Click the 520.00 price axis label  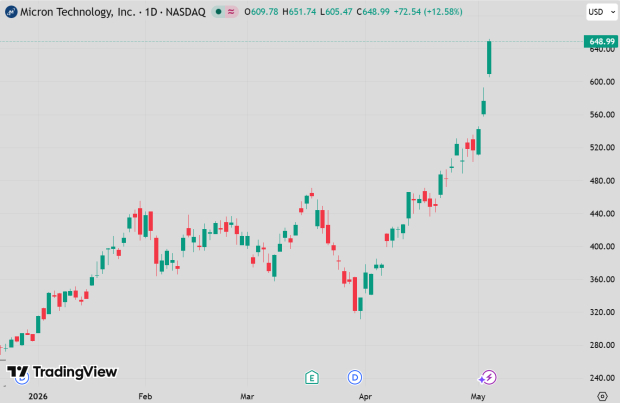click(602, 148)
